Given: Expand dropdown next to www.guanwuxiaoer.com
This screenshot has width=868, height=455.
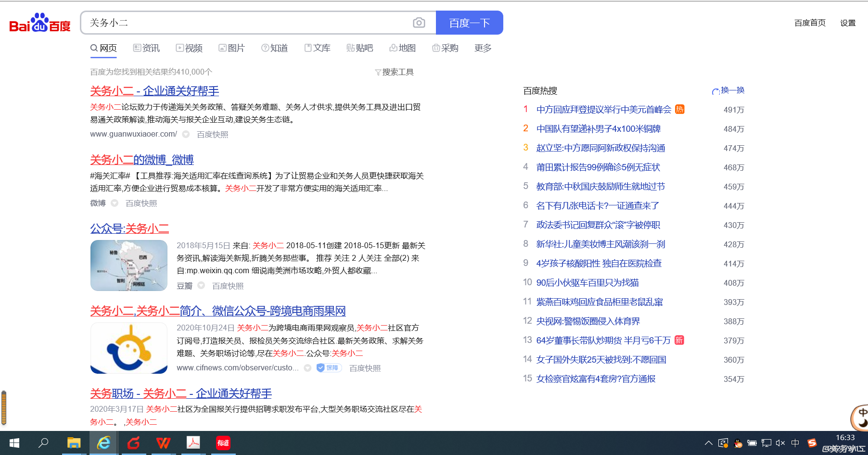Looking at the screenshot, I should (186, 134).
